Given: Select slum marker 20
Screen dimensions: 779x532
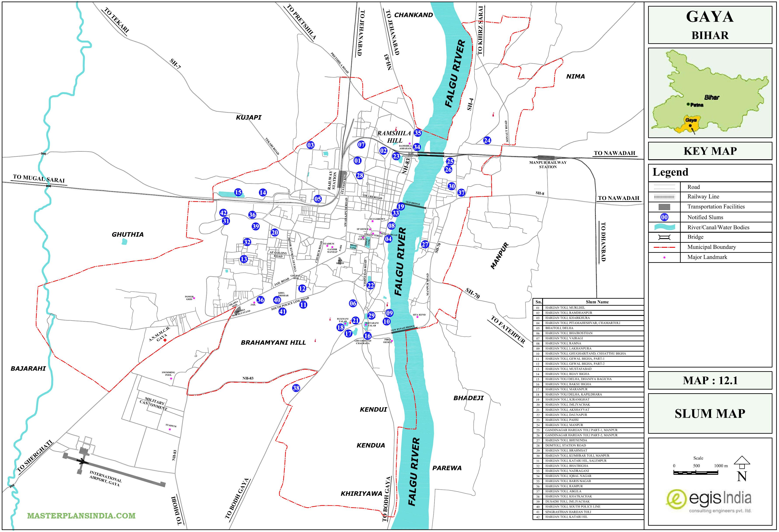Looking at the screenshot, I should click(x=274, y=233).
